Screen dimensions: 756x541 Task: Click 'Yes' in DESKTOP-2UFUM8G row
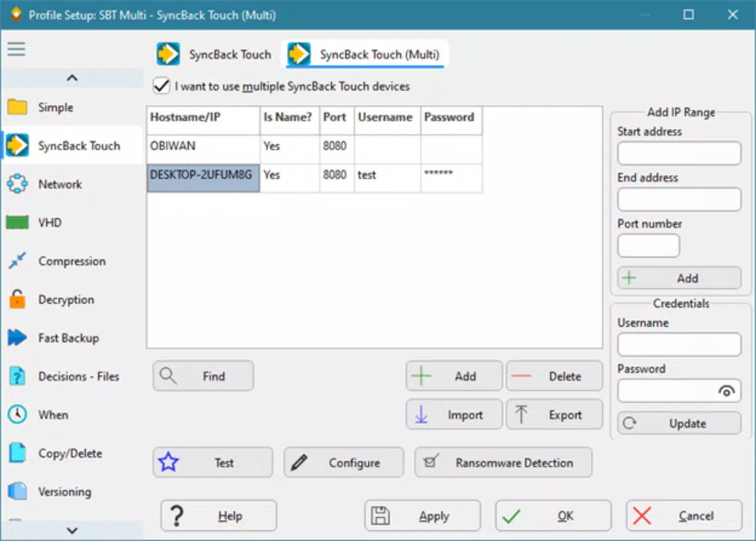pos(289,179)
